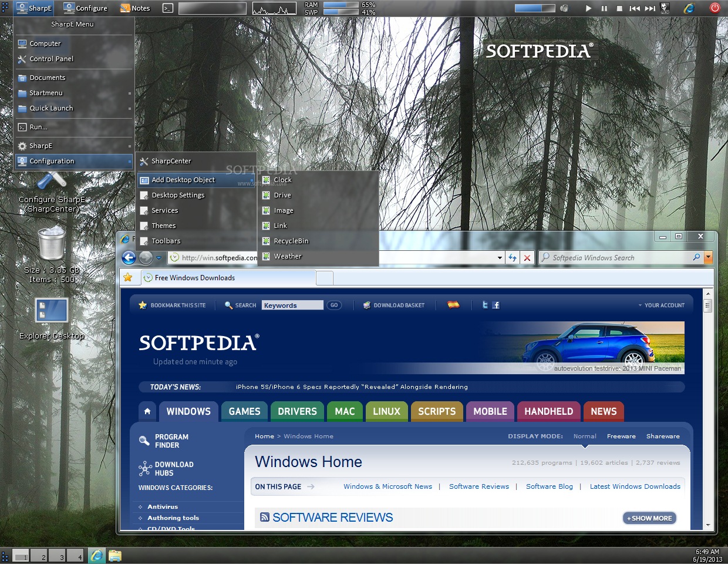Stop playback with the stop button
728x564 pixels.
pos(619,8)
